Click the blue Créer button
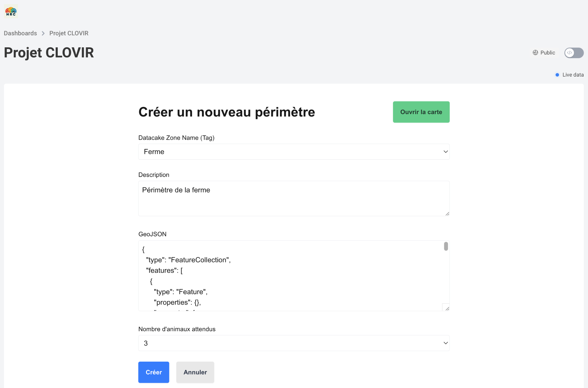The image size is (588, 388). 154,372
